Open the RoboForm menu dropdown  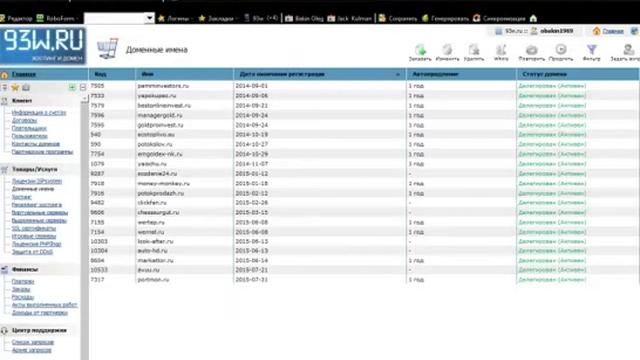pos(57,18)
